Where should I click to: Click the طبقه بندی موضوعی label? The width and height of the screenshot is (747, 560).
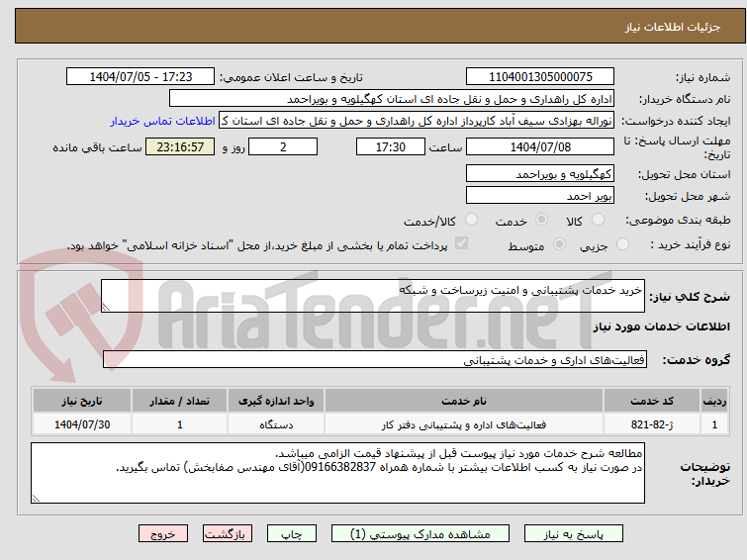pos(678,220)
